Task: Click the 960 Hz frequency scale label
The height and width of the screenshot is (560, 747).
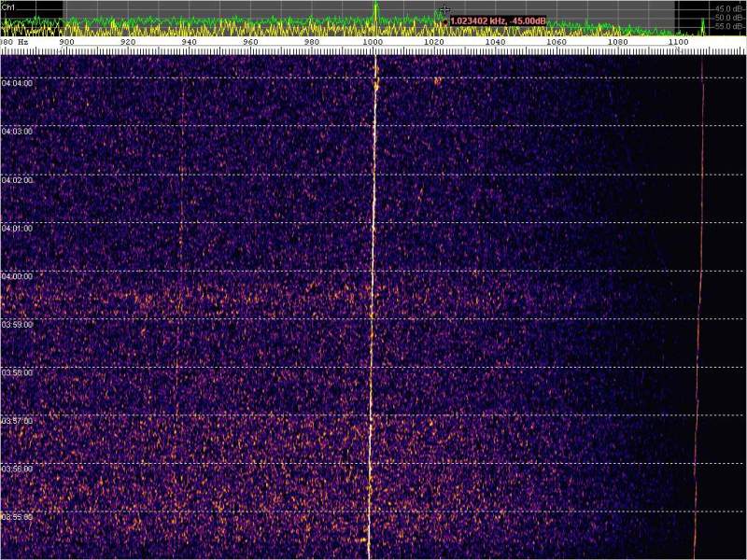Action: coord(251,42)
